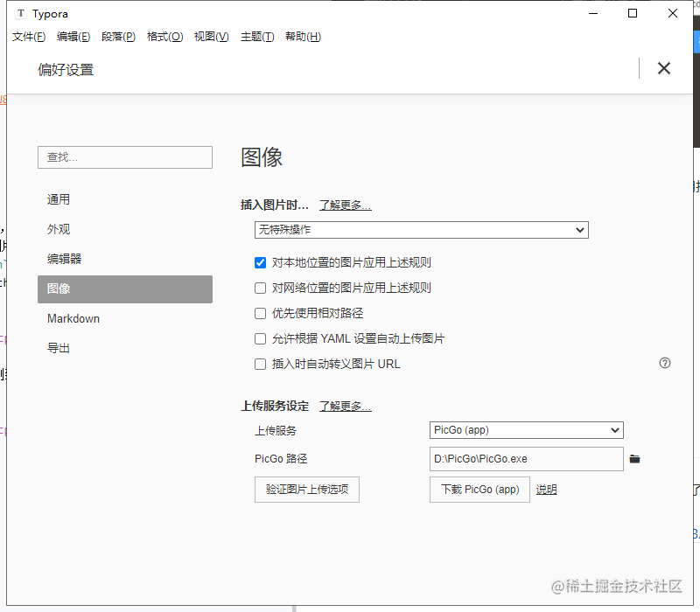The width and height of the screenshot is (700, 612).
Task: Open the 帮助(H) menu
Action: (303, 37)
